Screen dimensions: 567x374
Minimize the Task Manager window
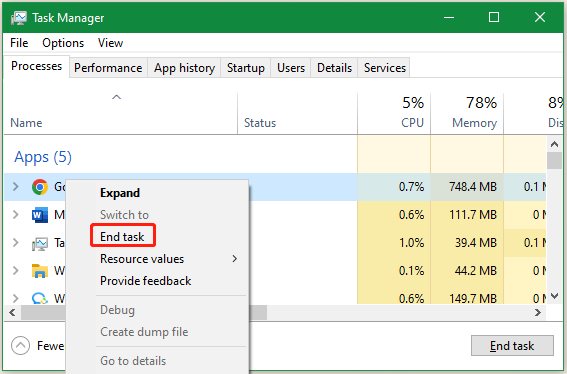pyautogui.click(x=449, y=17)
